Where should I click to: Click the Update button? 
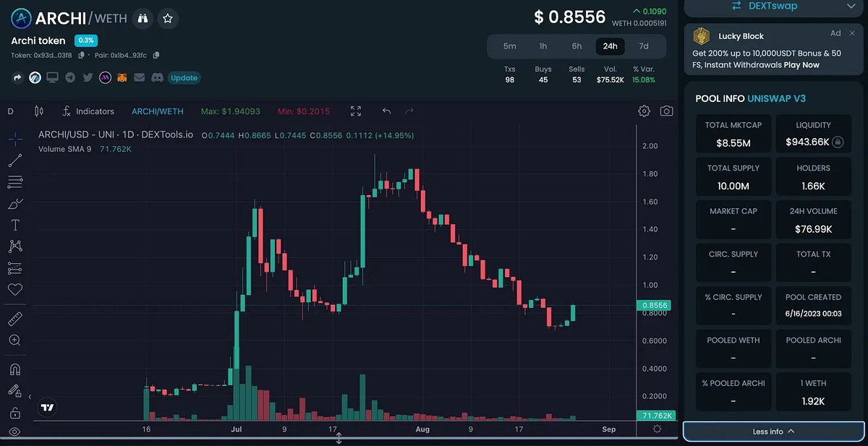(184, 77)
